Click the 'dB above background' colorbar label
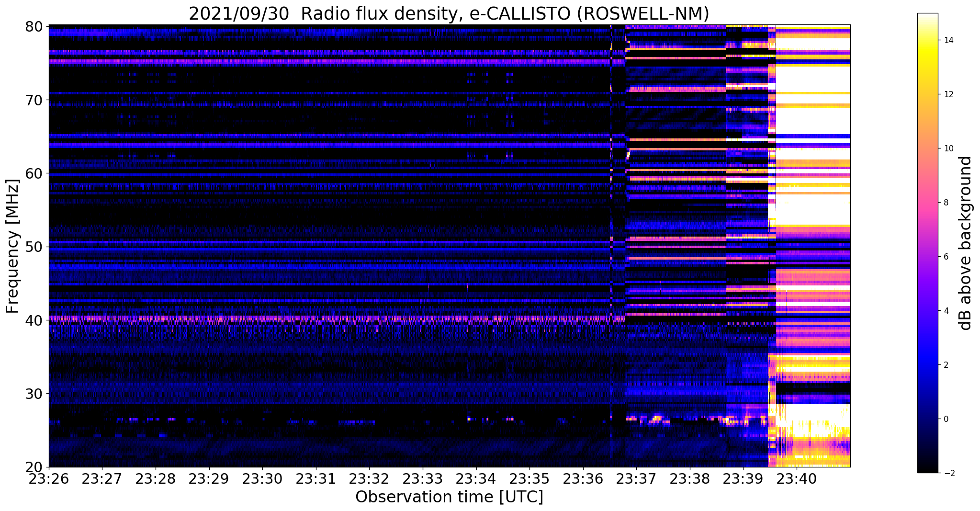980x511 pixels. tap(965, 243)
